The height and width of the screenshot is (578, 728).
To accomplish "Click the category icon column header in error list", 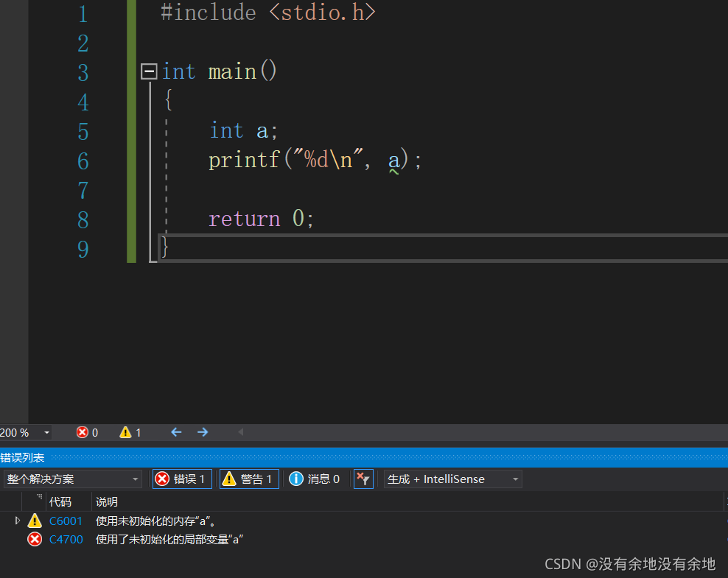I will 34,501.
